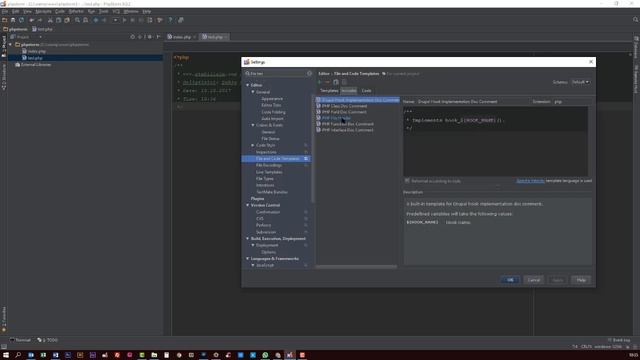Click the remove template minus icon
640x360 pixels.
point(327,82)
